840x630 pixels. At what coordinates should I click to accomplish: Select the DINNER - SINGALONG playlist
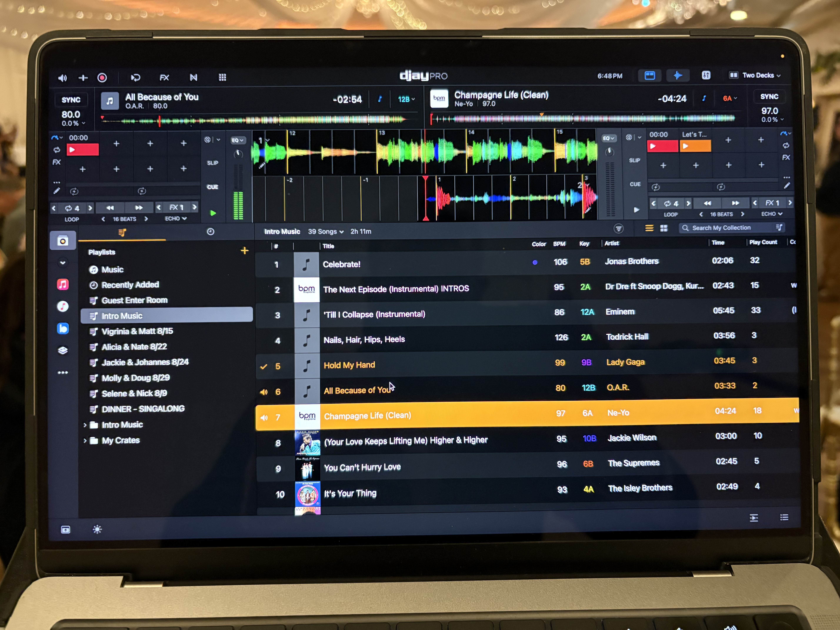(143, 409)
